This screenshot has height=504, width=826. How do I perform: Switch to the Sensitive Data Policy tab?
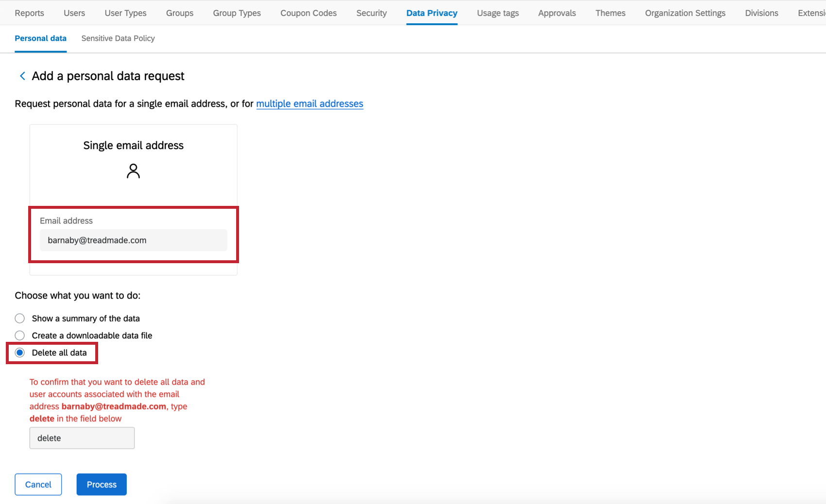coord(118,38)
